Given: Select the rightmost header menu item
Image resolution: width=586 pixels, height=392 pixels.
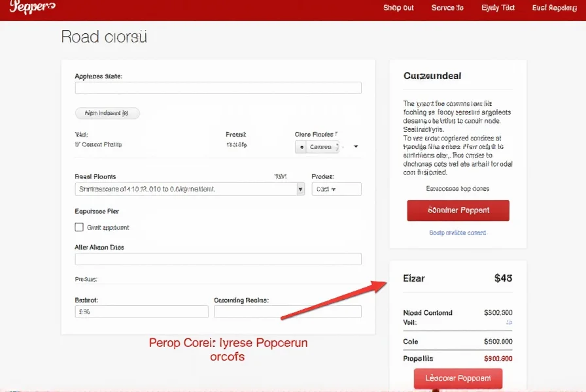Looking at the screenshot, I should [554, 8].
